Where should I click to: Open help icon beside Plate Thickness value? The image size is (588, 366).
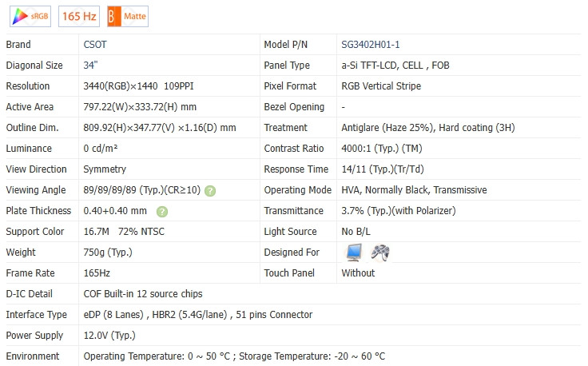click(x=162, y=212)
